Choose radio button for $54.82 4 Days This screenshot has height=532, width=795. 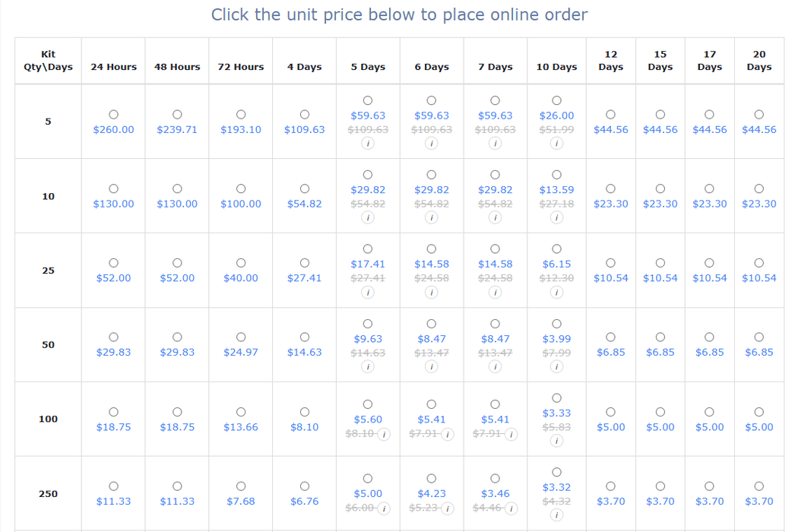tap(304, 188)
